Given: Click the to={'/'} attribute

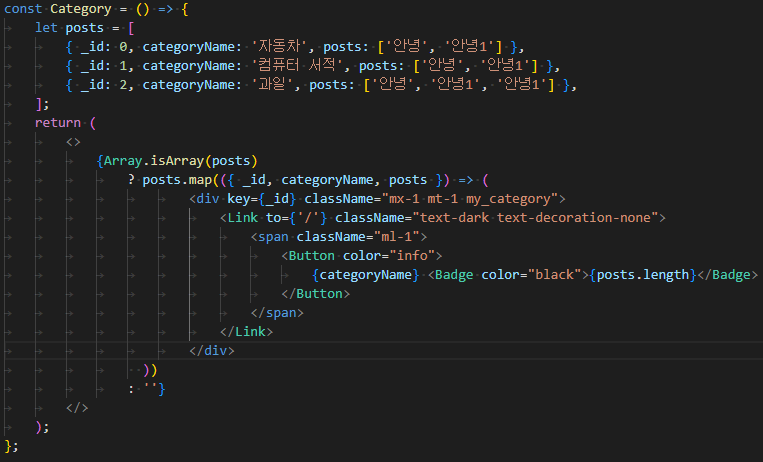Looking at the screenshot, I should 296,218.
